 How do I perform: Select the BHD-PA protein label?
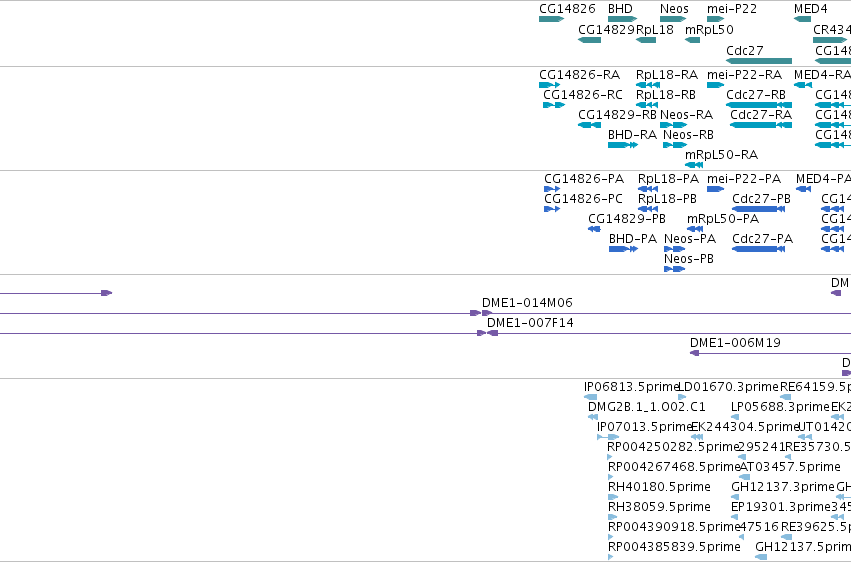click(633, 239)
